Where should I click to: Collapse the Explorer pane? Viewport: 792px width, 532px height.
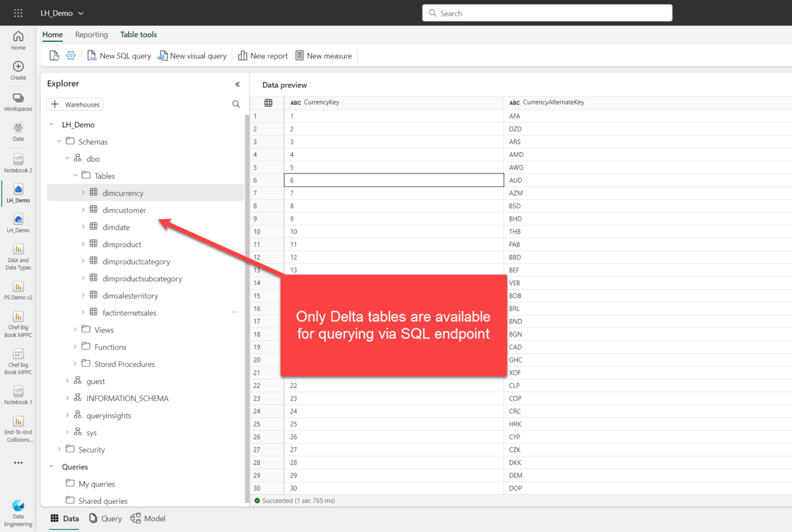(237, 85)
